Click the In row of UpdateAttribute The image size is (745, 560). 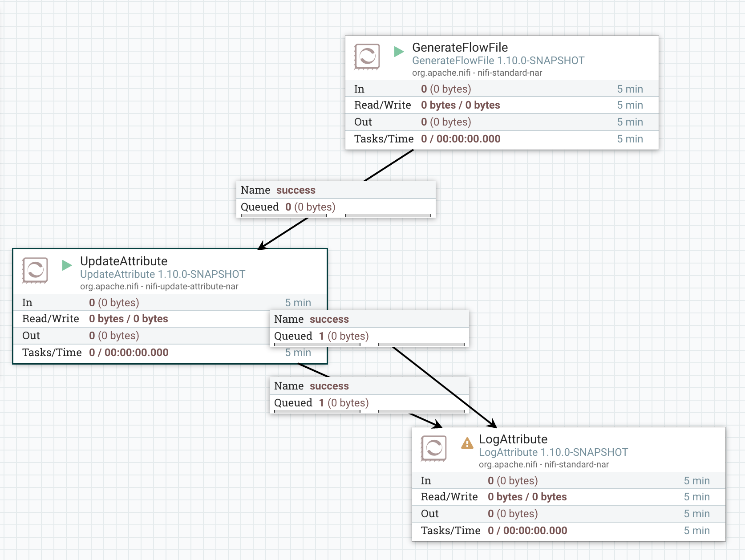[170, 302]
